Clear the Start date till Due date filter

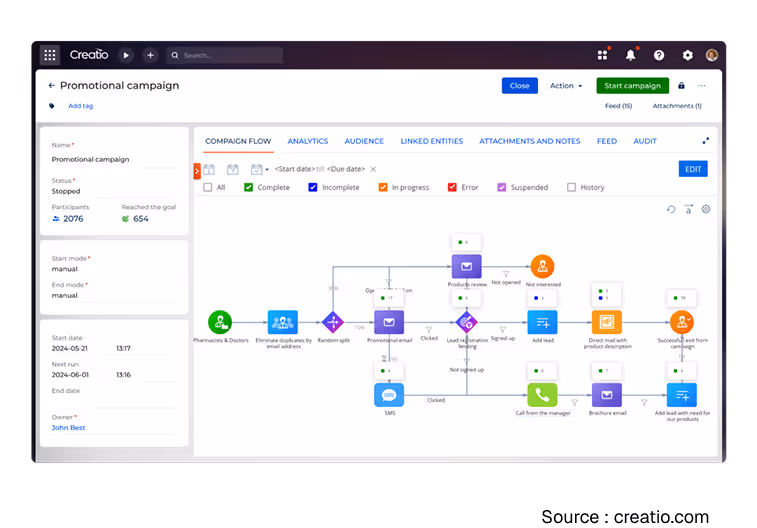click(x=373, y=169)
